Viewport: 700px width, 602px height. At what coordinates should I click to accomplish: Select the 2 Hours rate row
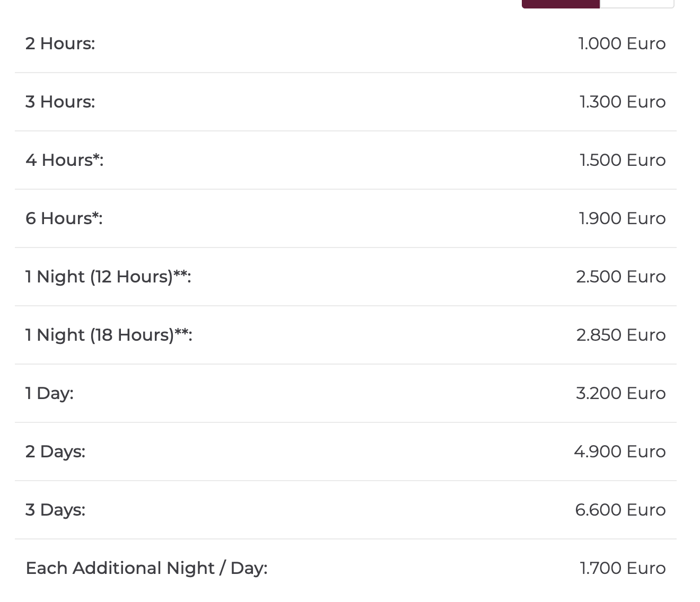[346, 43]
